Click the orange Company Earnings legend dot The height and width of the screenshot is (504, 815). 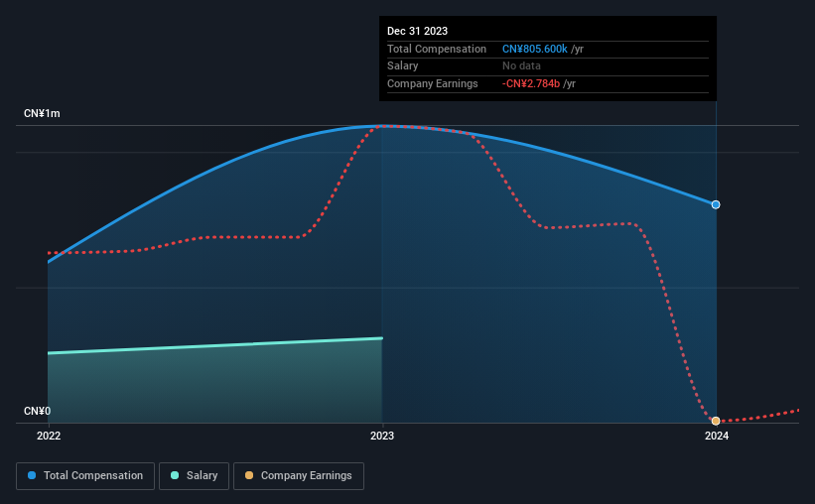(249, 475)
